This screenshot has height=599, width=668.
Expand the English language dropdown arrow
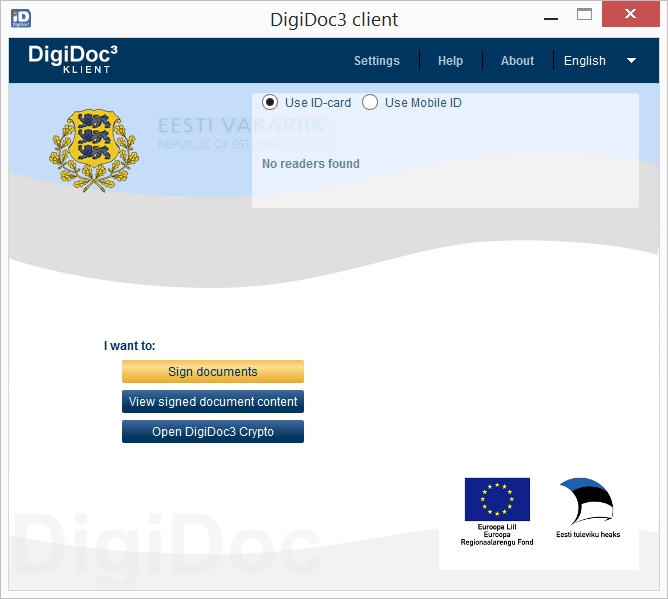631,60
